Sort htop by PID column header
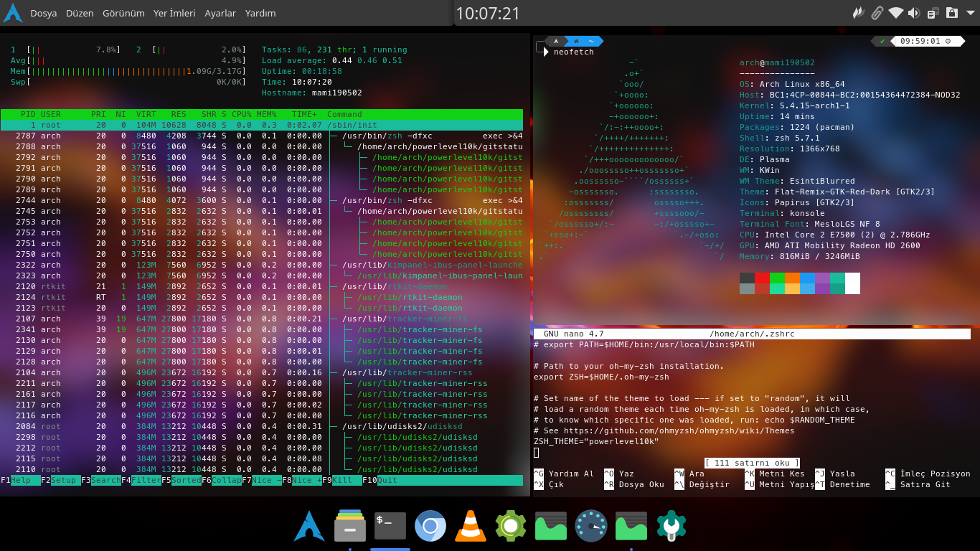The image size is (980, 551). click(x=28, y=114)
